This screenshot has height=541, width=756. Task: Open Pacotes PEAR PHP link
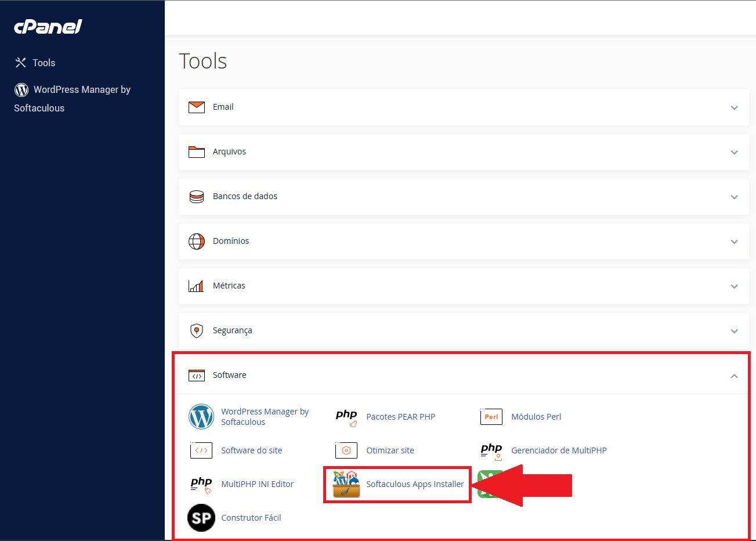400,417
